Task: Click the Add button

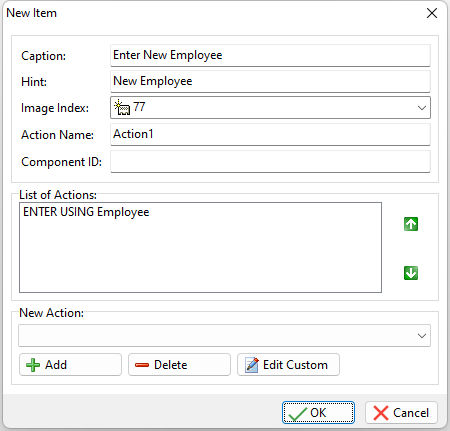Action: pyautogui.click(x=70, y=365)
